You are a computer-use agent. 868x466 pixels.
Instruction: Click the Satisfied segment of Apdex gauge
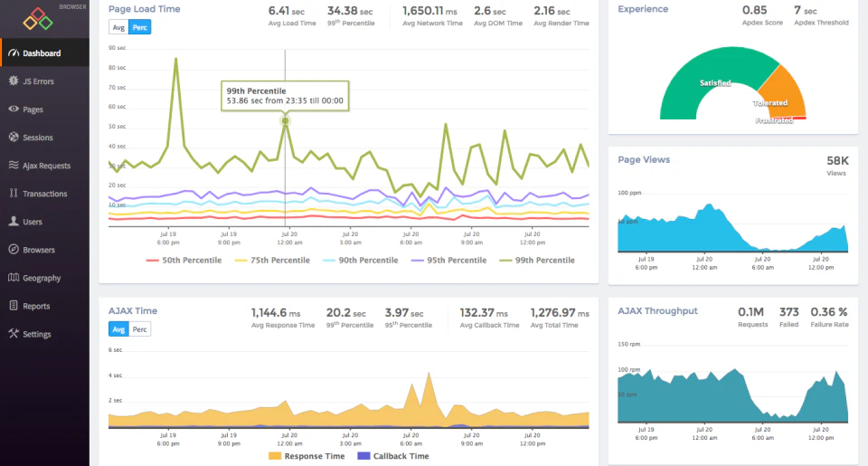[714, 82]
